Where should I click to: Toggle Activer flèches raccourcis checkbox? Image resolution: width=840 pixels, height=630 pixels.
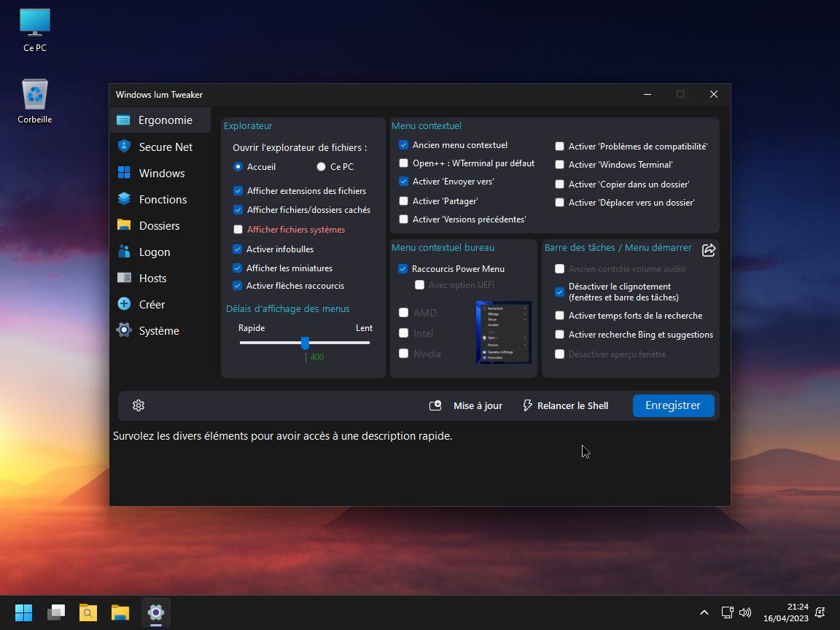click(237, 286)
